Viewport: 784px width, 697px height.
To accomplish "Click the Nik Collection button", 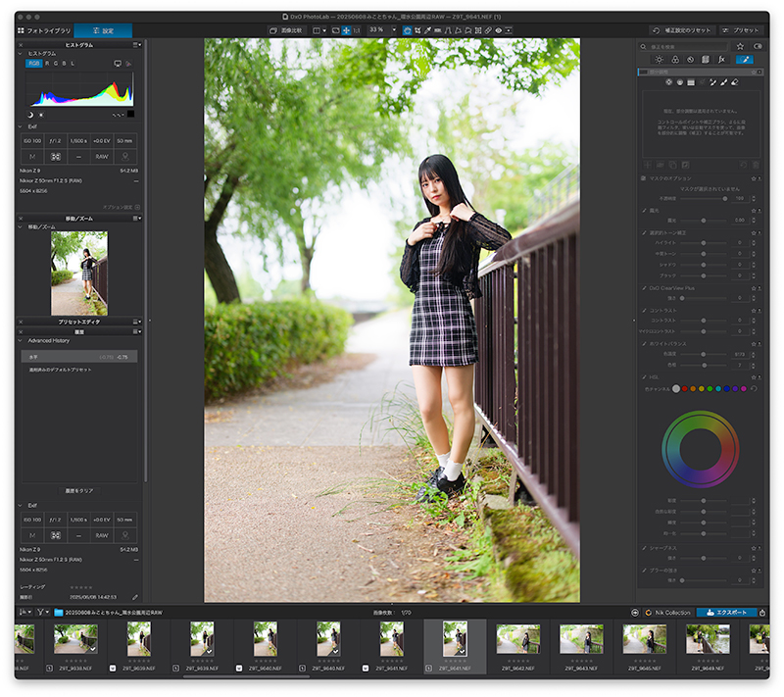I will (667, 613).
